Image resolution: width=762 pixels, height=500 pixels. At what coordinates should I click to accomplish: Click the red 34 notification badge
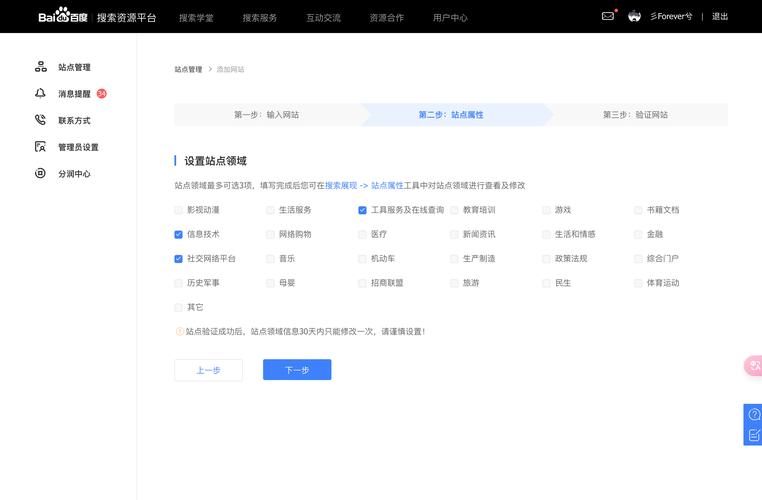pos(102,93)
